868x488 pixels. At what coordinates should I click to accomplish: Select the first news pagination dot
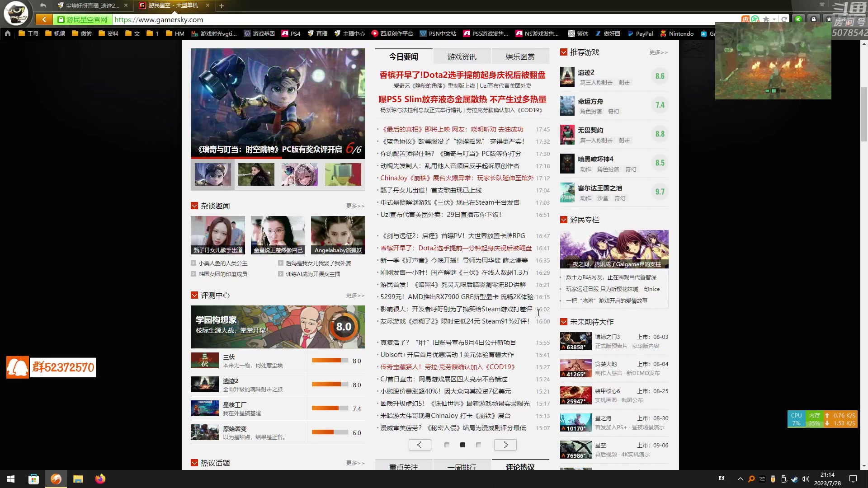click(x=447, y=445)
